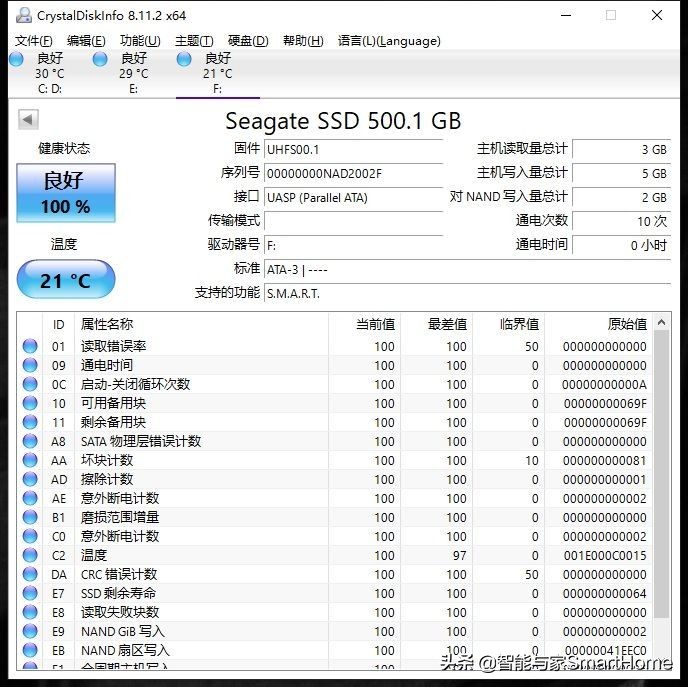Viewport: 688px width, 687px height.
Task: Click the Seagate SSD 500.1 GB title
Action: click(x=343, y=121)
